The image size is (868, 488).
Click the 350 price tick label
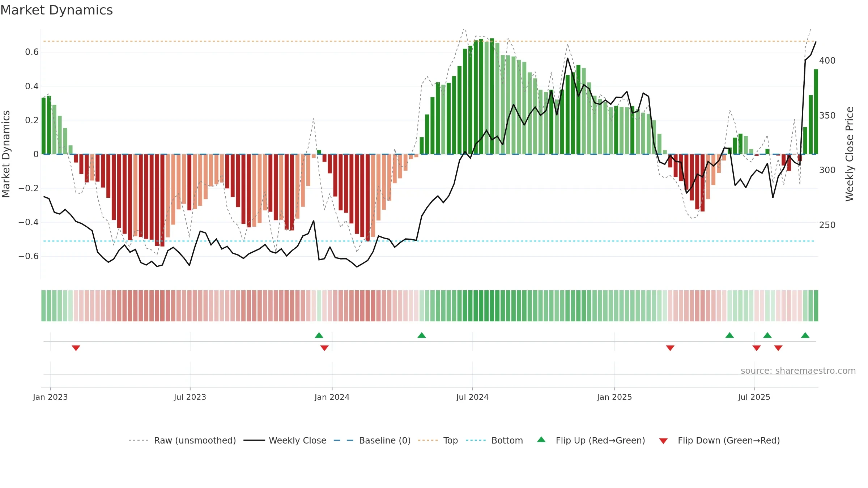click(827, 115)
